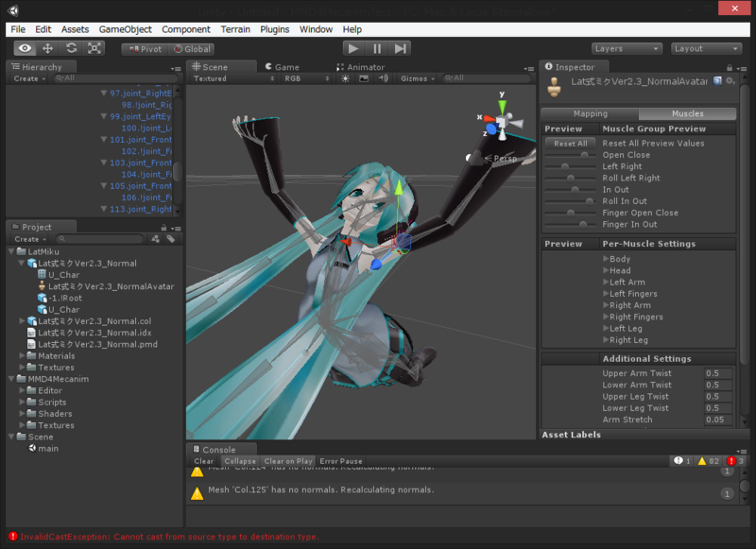Switch to the Game tab
Image resolution: width=756 pixels, height=549 pixels.
(282, 67)
